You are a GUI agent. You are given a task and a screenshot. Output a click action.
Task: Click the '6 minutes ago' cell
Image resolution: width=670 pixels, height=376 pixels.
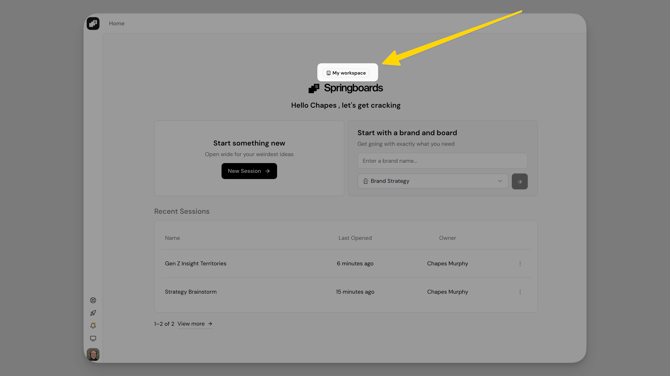(x=355, y=264)
